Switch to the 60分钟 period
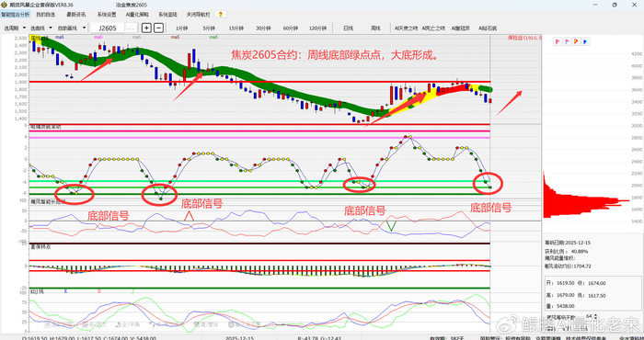Screen dimensions: 644x340 (x=290, y=28)
